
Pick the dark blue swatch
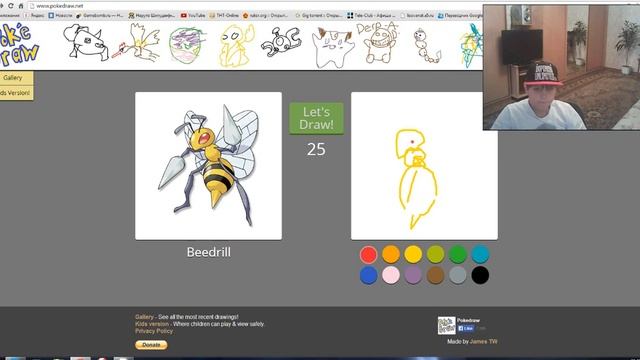[x=369, y=275]
